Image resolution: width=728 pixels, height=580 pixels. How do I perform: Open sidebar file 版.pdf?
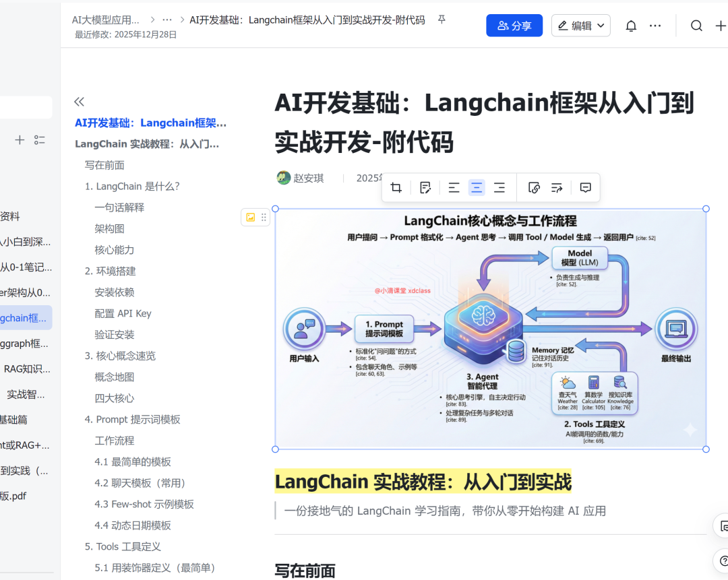[x=13, y=496]
